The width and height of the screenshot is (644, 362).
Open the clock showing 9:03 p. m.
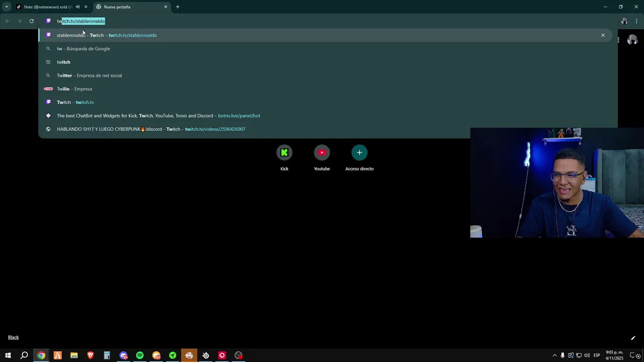pos(614,355)
